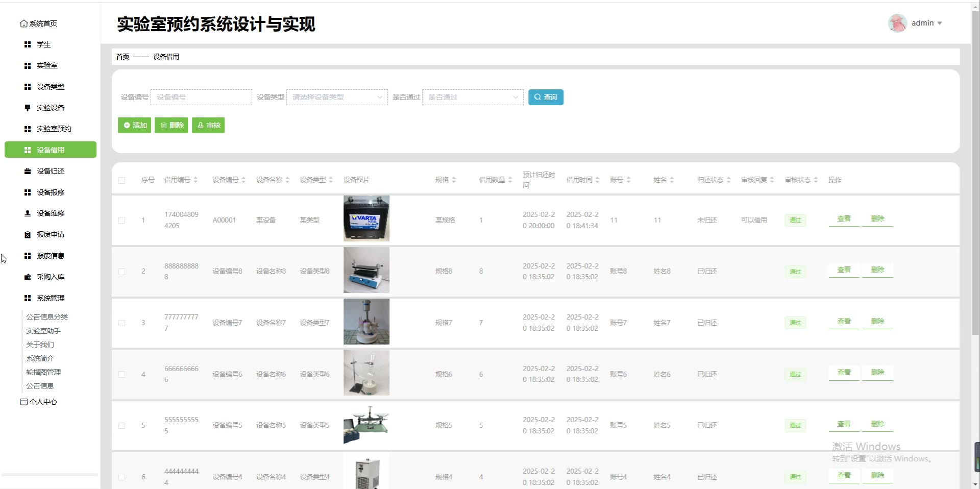Click the green 审核 button
Screen dimensions: 980x489
click(208, 125)
